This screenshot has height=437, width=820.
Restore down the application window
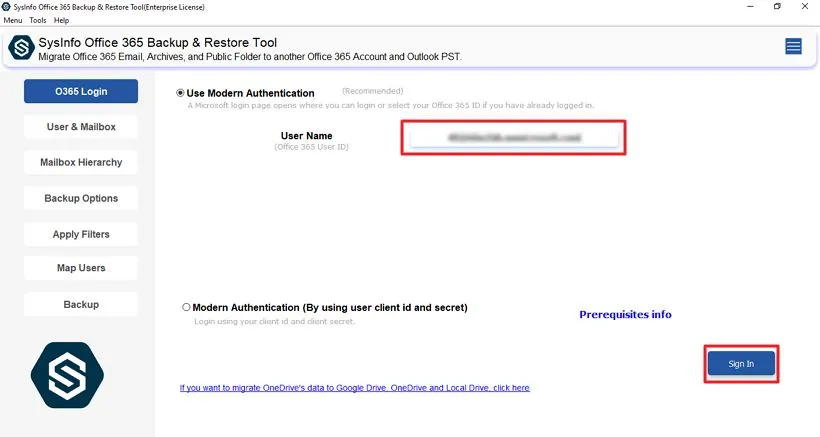tap(777, 7)
